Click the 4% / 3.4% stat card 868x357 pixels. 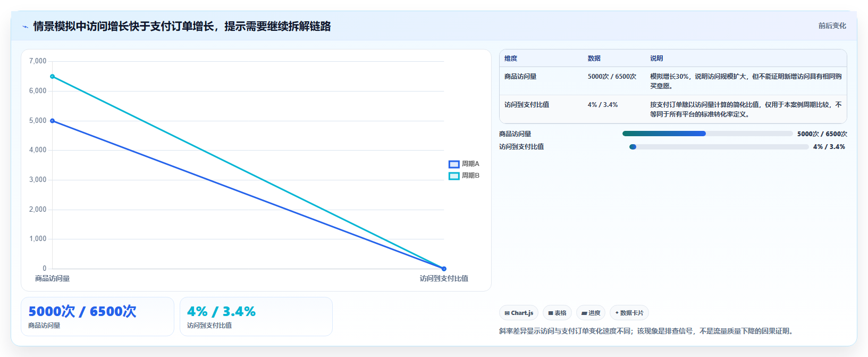[256, 317]
